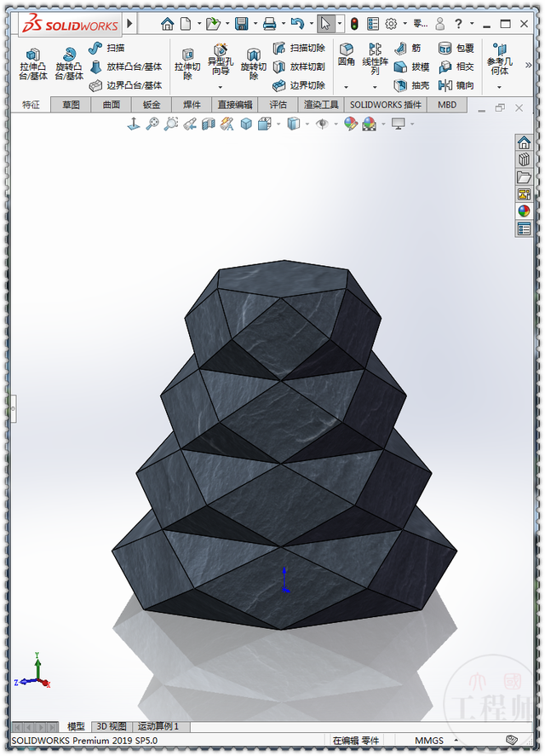The width and height of the screenshot is (545, 756).
Task: Select the 镜向 mirror tool
Action: coord(456,85)
